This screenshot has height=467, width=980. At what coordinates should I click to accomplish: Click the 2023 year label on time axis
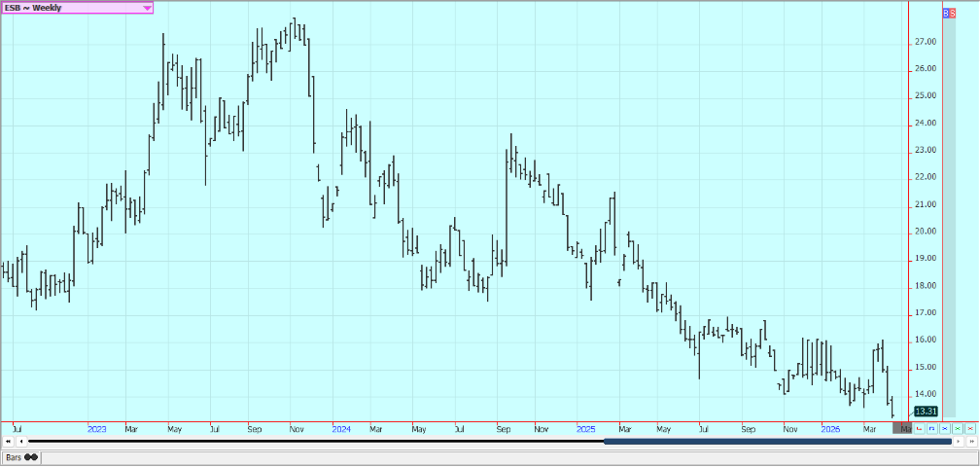(97, 428)
